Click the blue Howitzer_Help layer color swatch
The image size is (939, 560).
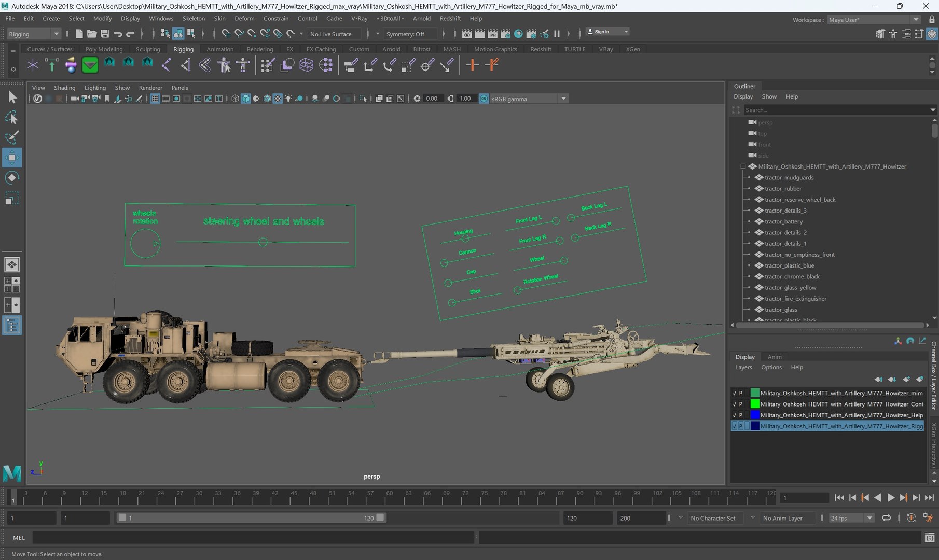click(x=755, y=415)
